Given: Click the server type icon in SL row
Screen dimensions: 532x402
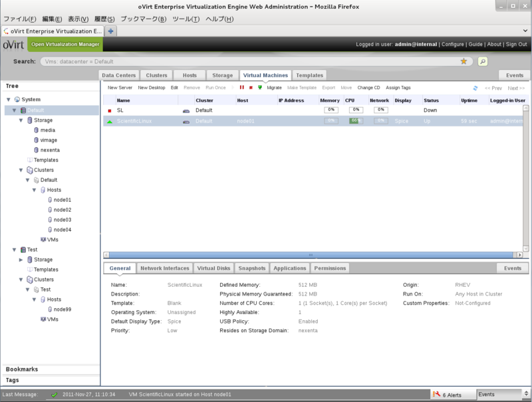Looking at the screenshot, I should pyautogui.click(x=186, y=111).
